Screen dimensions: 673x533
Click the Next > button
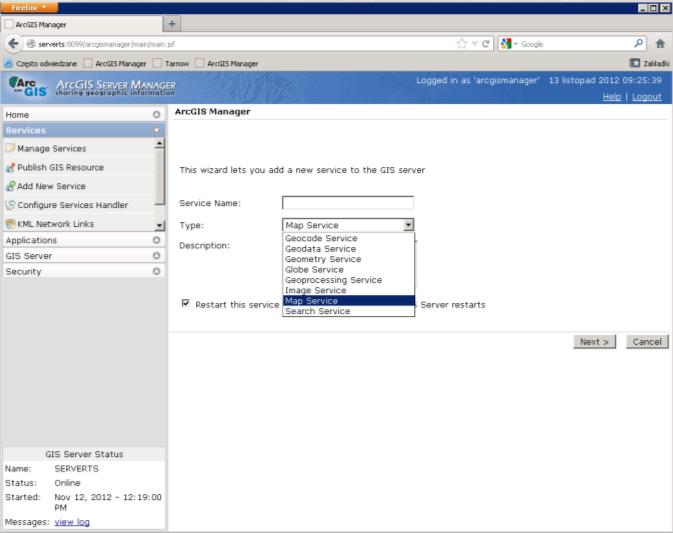[594, 342]
